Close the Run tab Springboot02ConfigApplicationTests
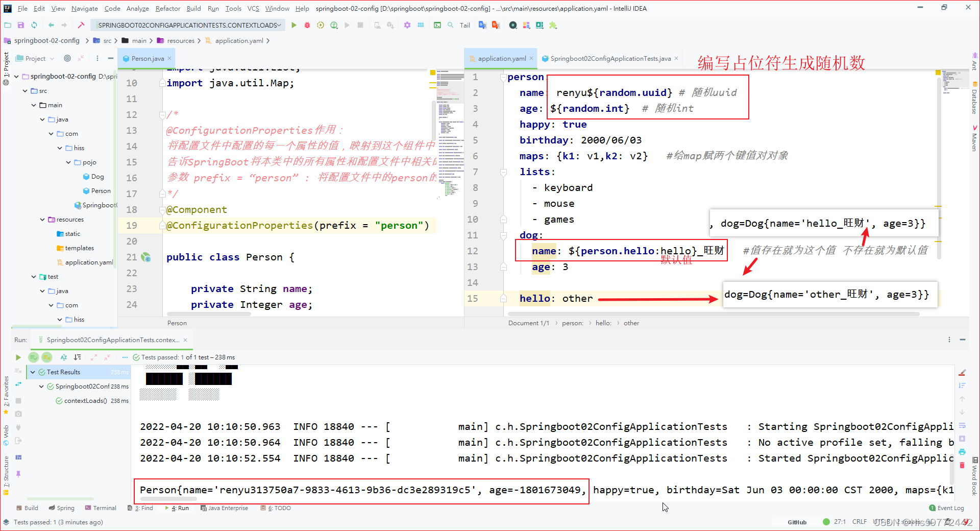 [185, 340]
